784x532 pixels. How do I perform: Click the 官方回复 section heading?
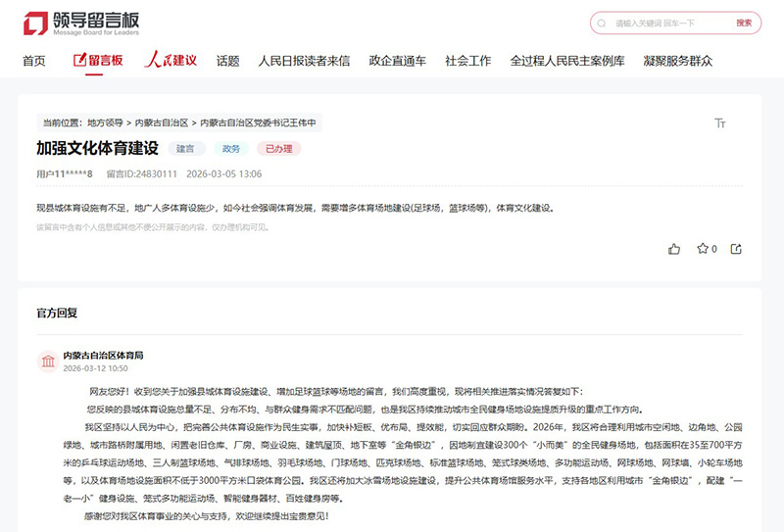pyautogui.click(x=57, y=313)
